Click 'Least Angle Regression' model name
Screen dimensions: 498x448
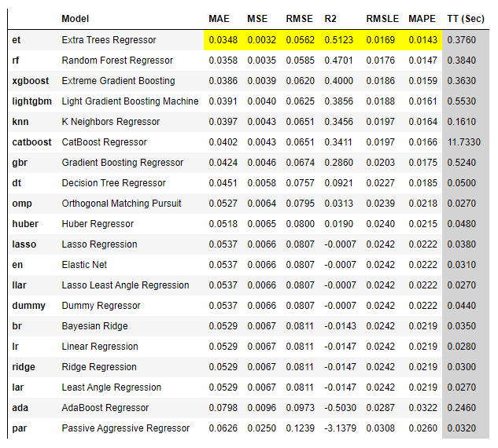tap(111, 387)
